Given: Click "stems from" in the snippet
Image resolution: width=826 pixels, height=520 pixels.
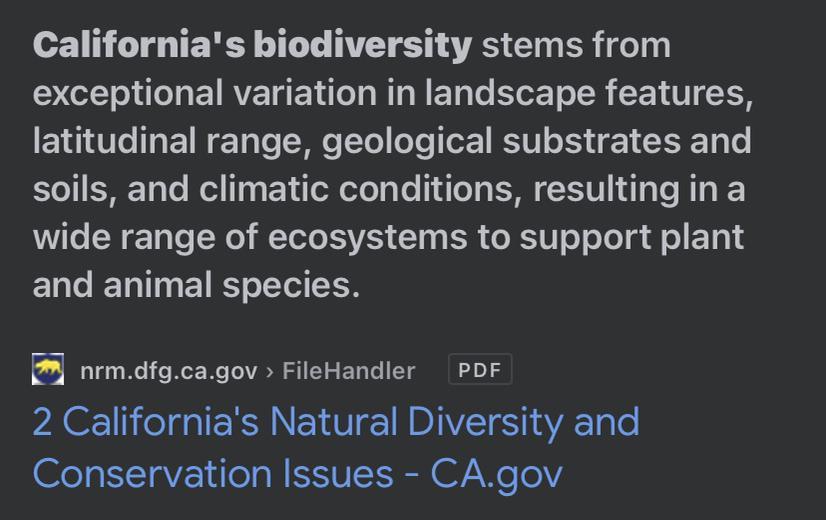Looking at the screenshot, I should [576, 45].
